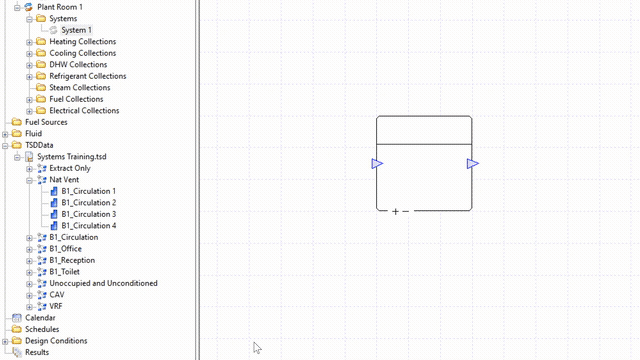Collapse the Systems folder

[x=29, y=19]
